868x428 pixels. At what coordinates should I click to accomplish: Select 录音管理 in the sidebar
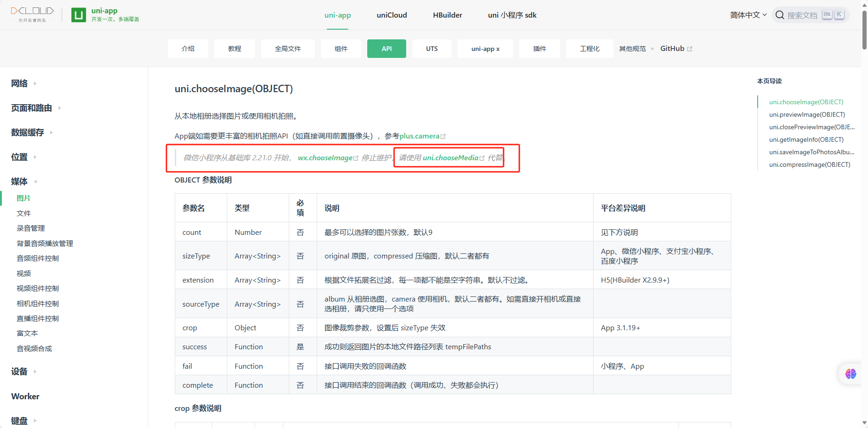[x=31, y=228]
